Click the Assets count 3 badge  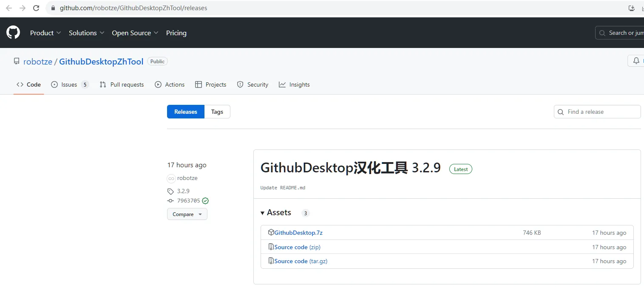[x=305, y=213]
